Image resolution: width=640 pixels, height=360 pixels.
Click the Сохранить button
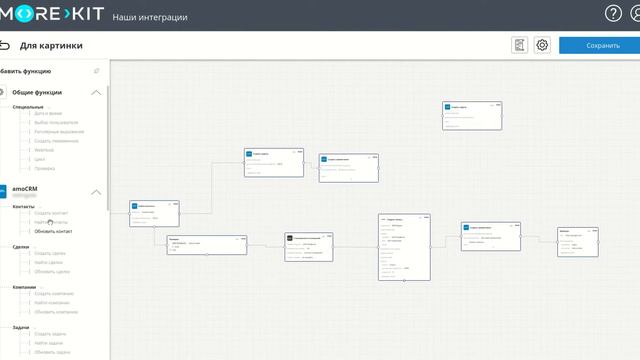[x=600, y=45]
